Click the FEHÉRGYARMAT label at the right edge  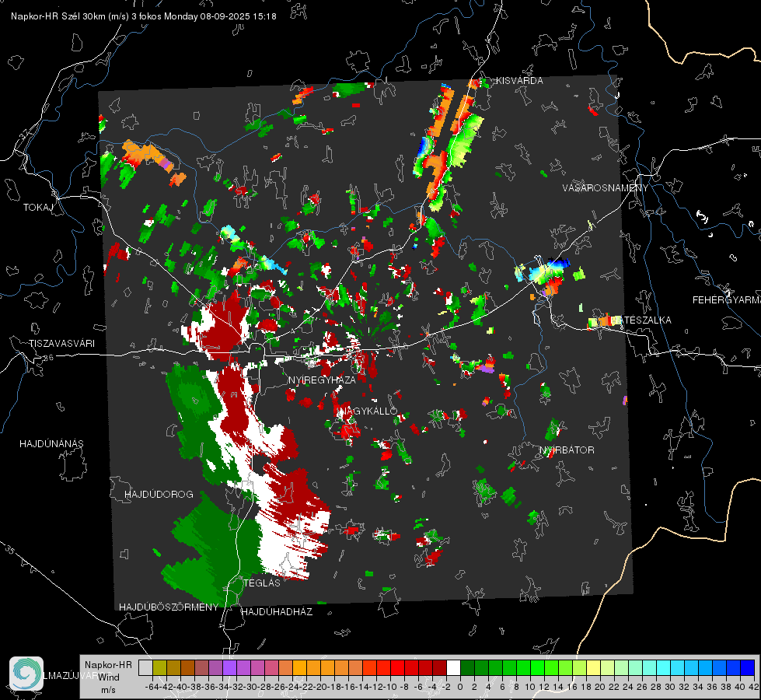pyautogui.click(x=727, y=300)
